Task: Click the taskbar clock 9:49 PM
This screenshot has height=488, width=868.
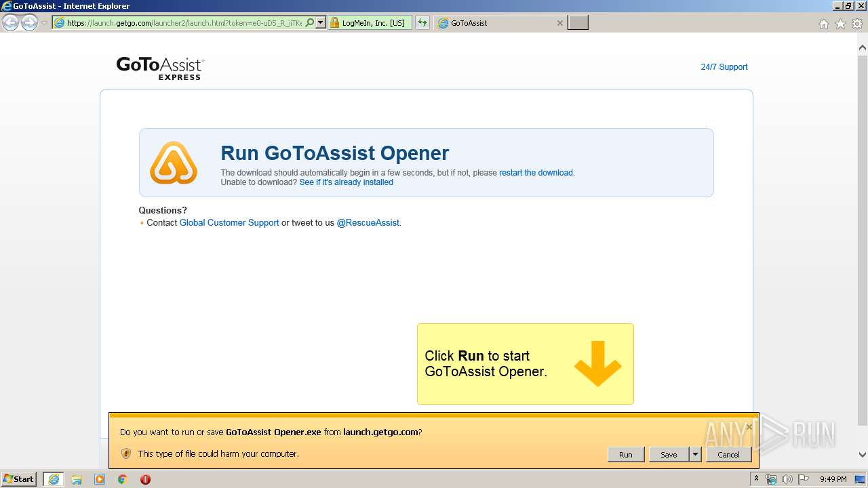Action: 833,479
